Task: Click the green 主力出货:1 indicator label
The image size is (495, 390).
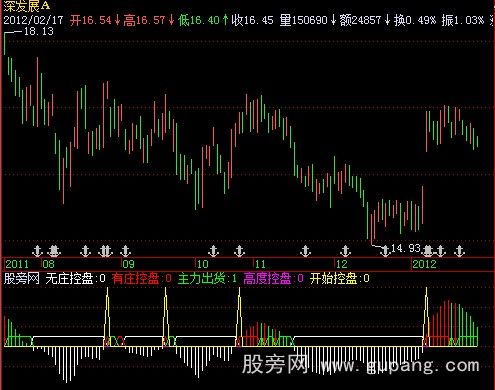Action: (x=207, y=278)
